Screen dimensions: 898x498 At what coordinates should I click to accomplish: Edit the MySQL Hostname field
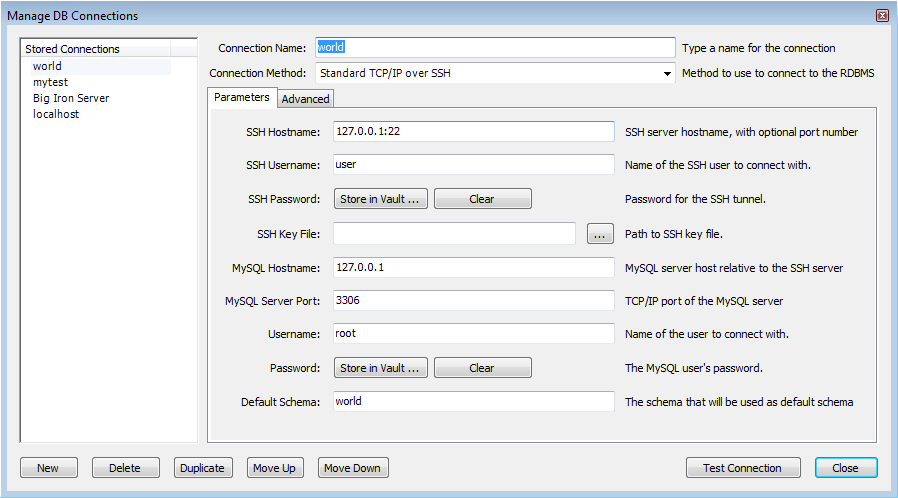click(x=474, y=268)
